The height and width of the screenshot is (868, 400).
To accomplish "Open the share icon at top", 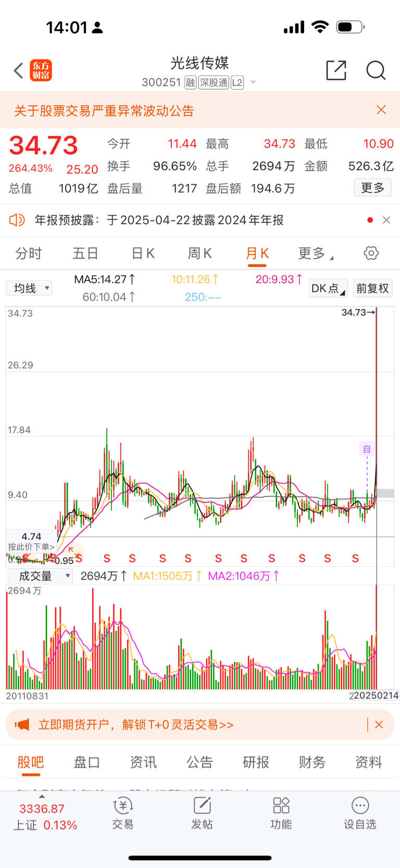I will 336,70.
